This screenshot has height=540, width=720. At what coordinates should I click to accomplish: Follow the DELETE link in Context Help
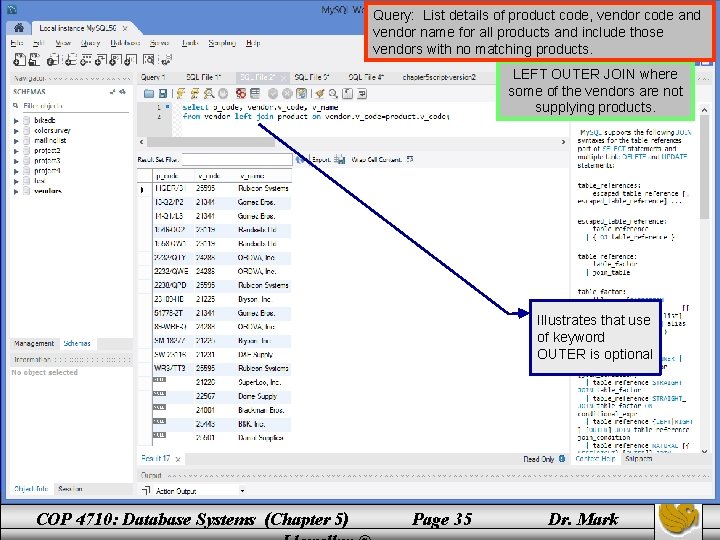click(635, 157)
